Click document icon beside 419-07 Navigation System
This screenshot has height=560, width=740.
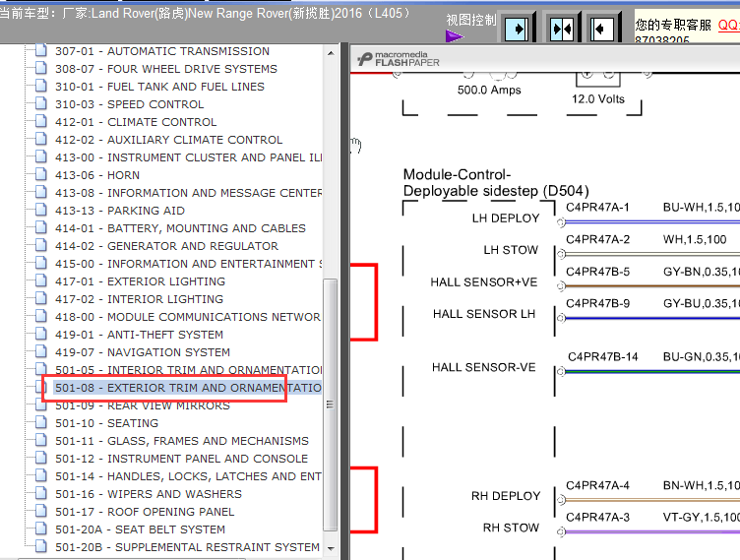click(41, 351)
